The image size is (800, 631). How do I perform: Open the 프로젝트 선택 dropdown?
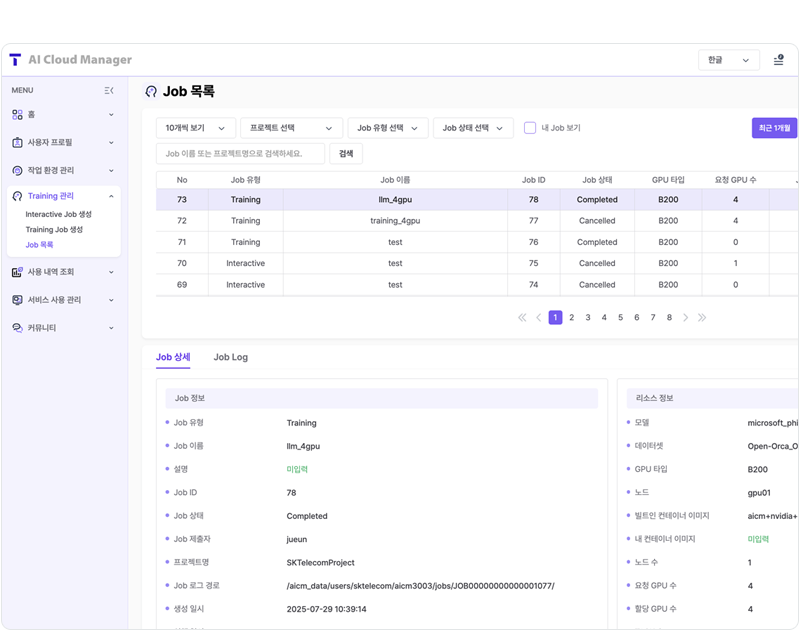(291, 128)
